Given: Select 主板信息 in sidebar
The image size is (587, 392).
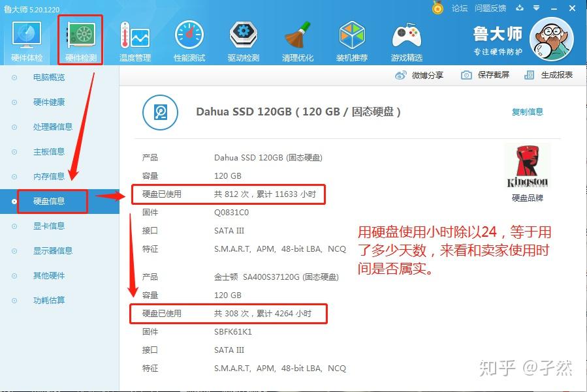Looking at the screenshot, I should (x=49, y=151).
